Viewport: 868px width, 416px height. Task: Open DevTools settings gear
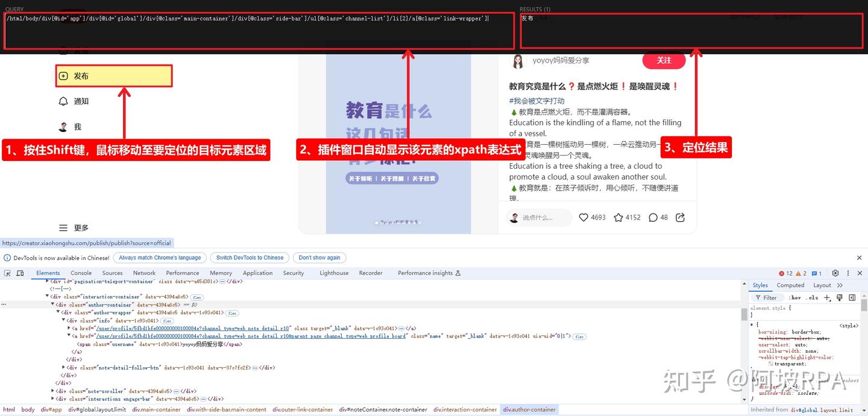(835, 273)
